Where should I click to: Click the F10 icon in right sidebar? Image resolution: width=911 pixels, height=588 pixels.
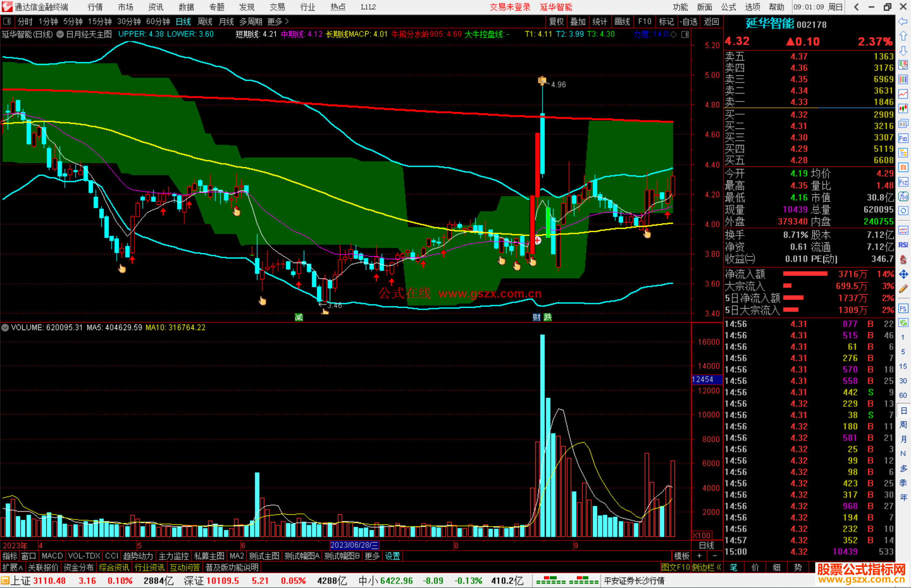click(903, 138)
